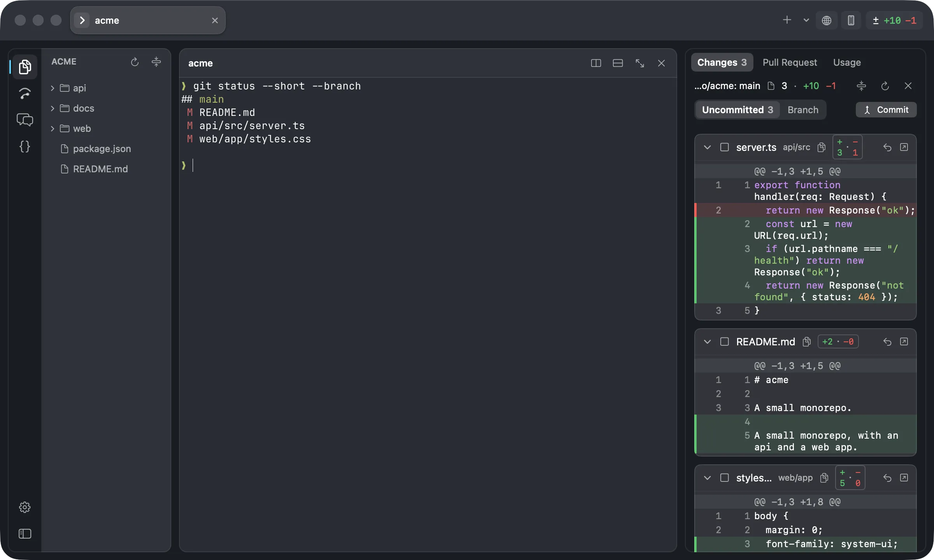Image resolution: width=934 pixels, height=560 pixels.
Task: Collapse the README.md diff
Action: 708,342
